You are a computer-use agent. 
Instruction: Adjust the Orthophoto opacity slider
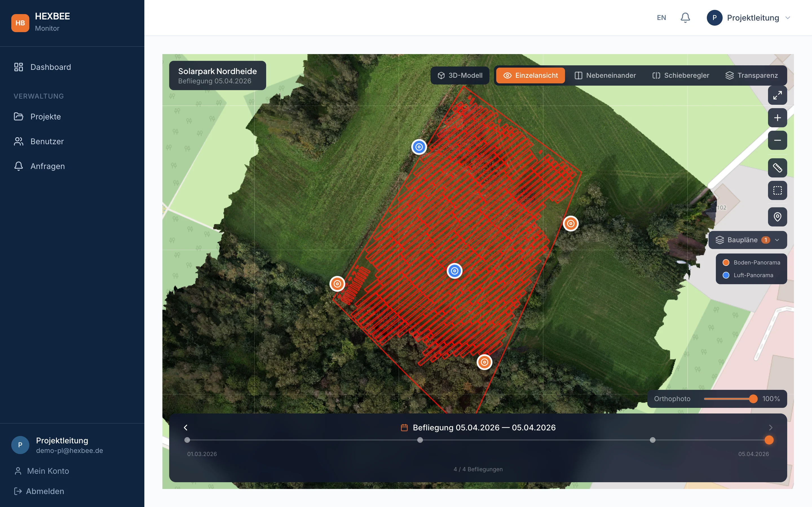pos(753,399)
